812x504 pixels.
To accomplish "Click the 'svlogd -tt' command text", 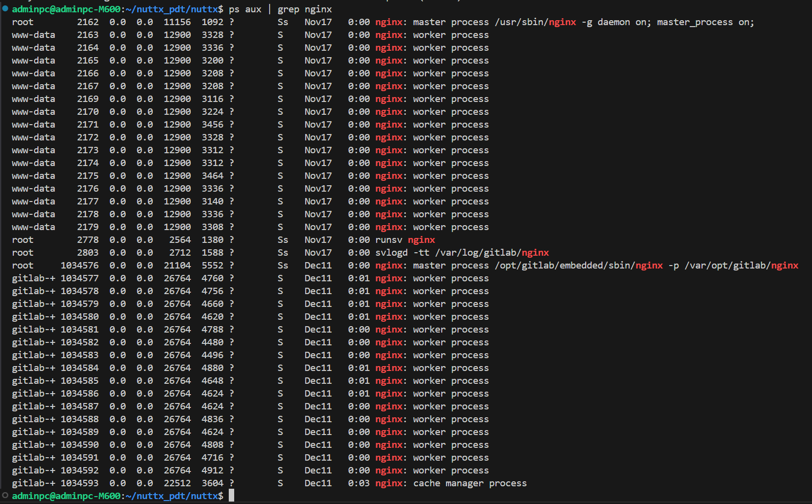I will 402,253.
